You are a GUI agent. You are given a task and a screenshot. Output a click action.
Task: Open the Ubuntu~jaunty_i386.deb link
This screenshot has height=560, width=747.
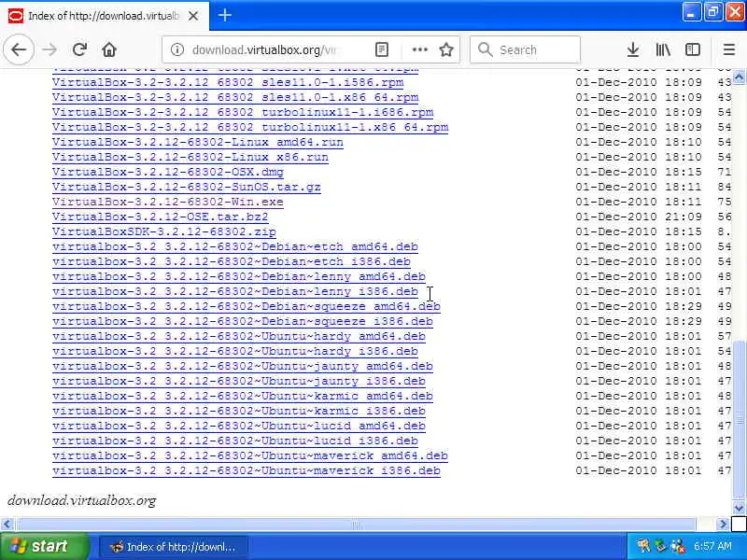[239, 382]
